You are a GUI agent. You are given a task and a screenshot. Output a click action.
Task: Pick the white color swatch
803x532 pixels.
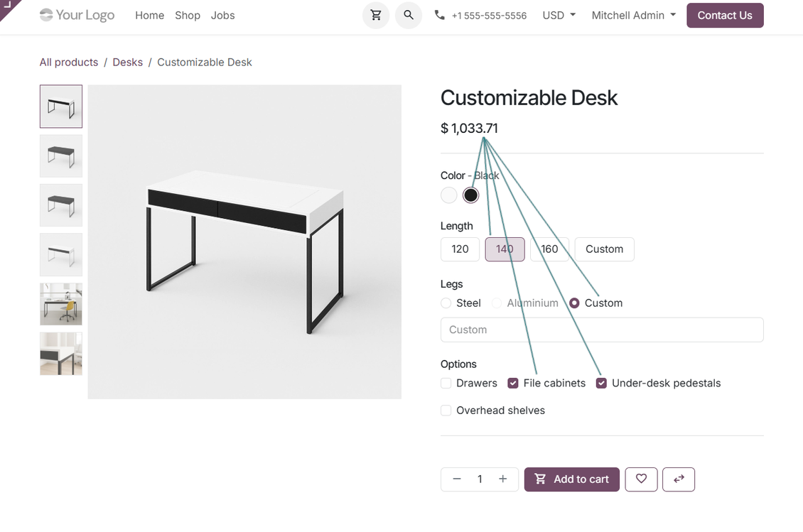448,195
